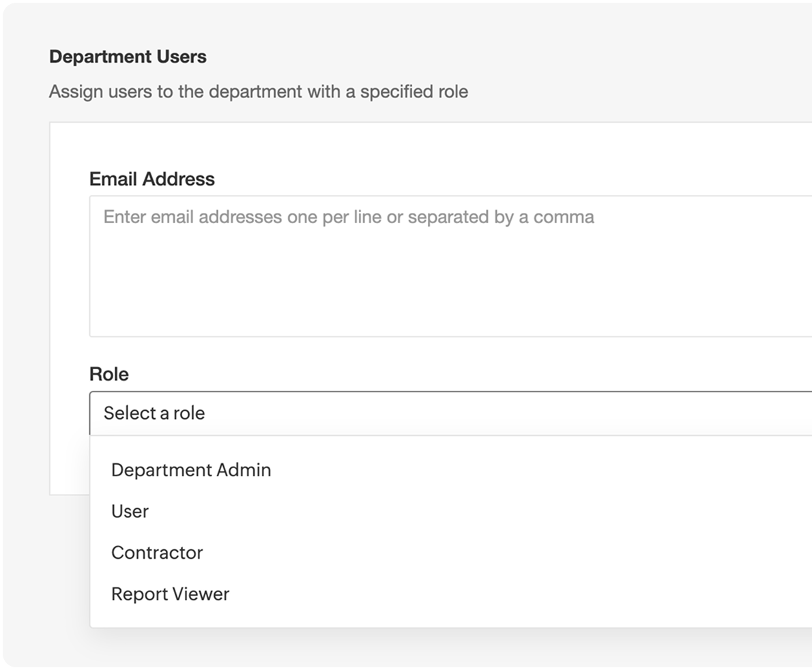
Task: Select the User role option
Action: click(130, 511)
